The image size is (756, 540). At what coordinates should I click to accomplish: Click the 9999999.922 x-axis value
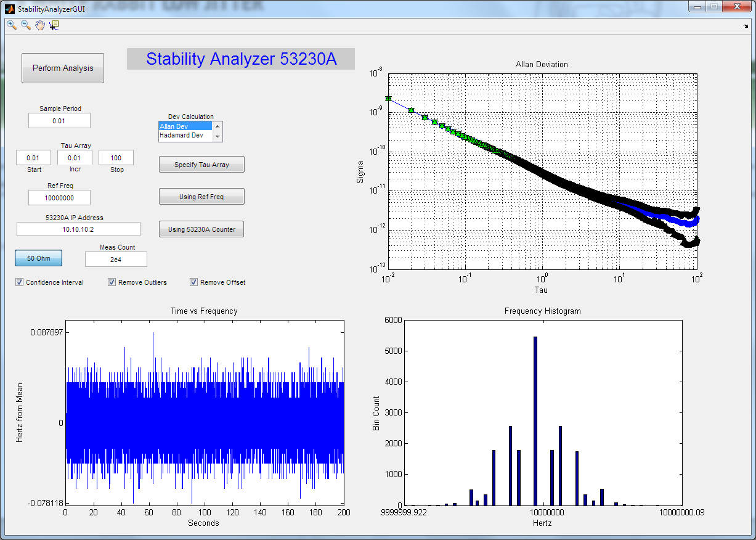(x=404, y=512)
